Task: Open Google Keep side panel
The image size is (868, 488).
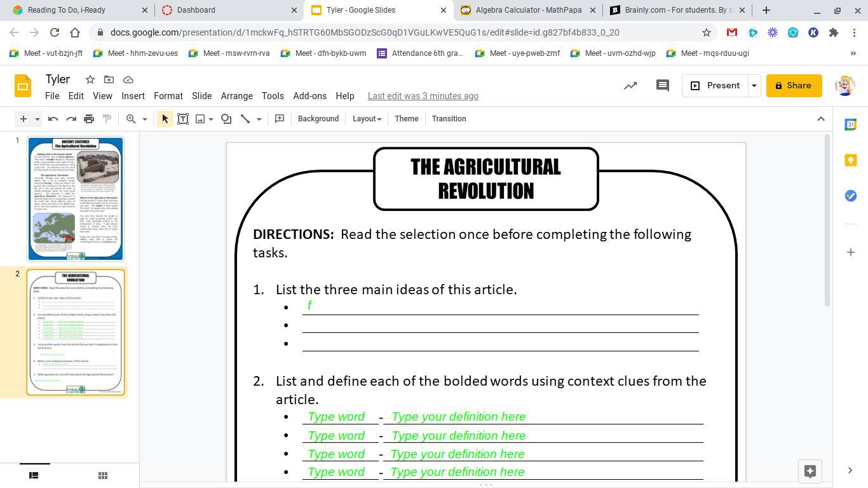Action: (x=851, y=160)
